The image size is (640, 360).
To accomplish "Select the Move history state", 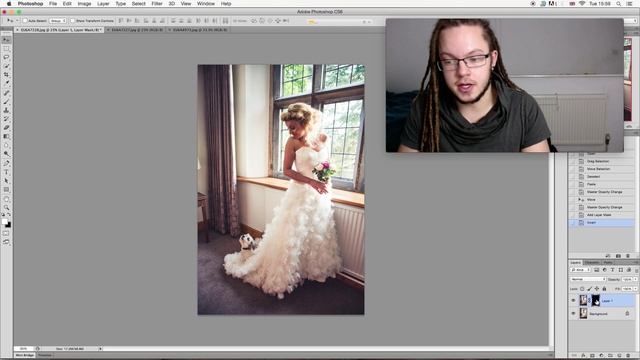I will point(602,200).
